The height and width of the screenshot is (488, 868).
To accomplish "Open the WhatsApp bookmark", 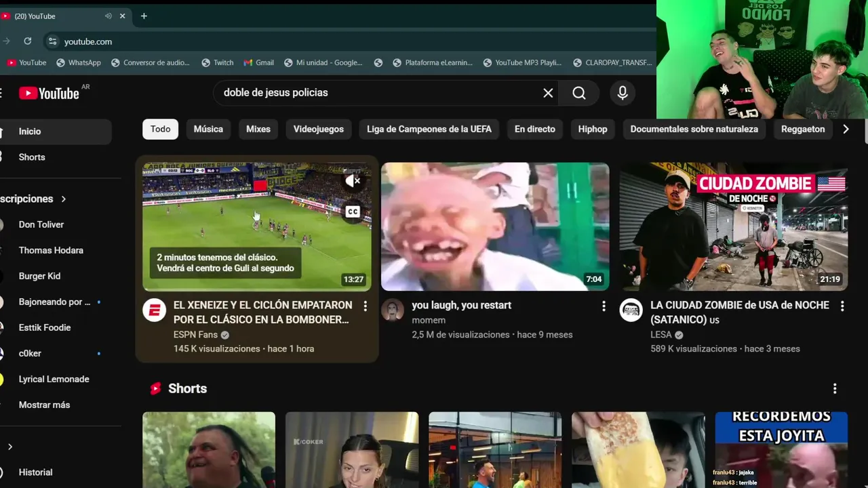I will click(79, 62).
